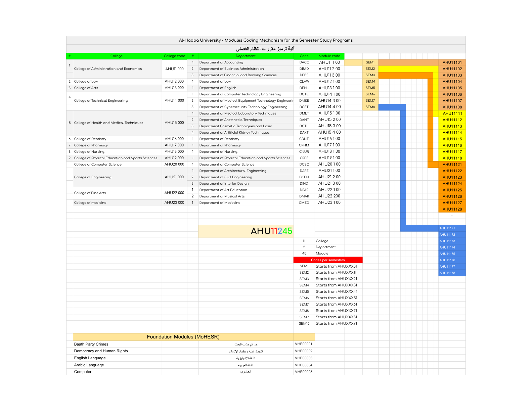Select the SEM1 label cell
The height and width of the screenshot is (411, 532).
(x=370, y=62)
